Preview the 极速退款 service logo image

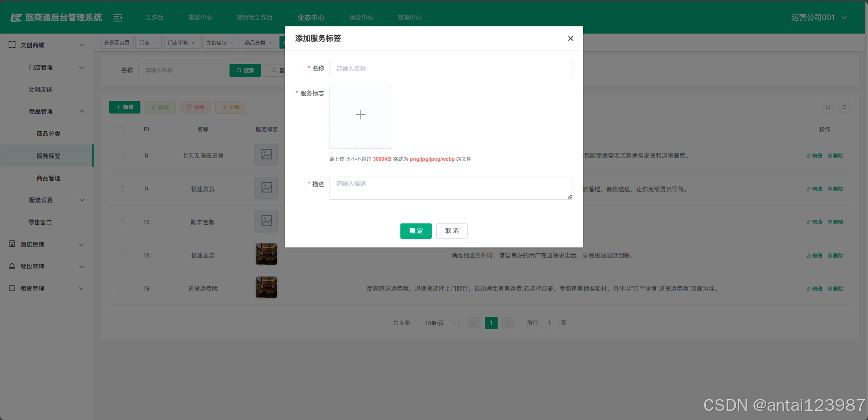(267, 254)
